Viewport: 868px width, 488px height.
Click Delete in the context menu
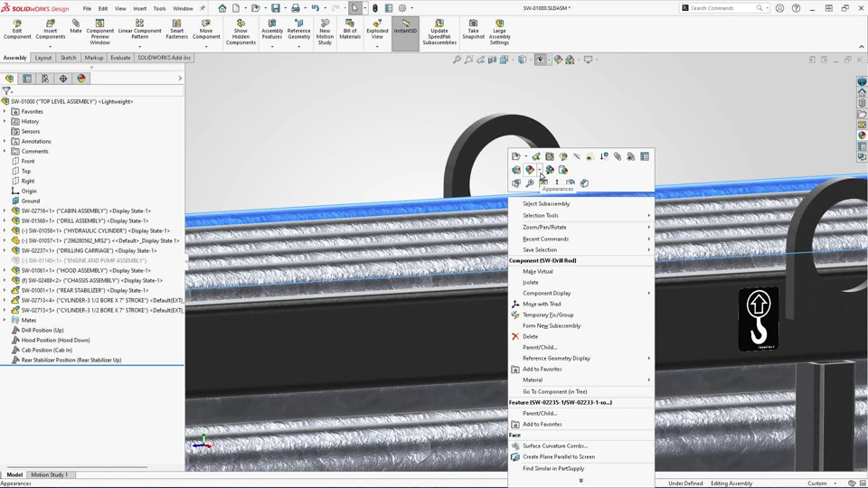530,336
